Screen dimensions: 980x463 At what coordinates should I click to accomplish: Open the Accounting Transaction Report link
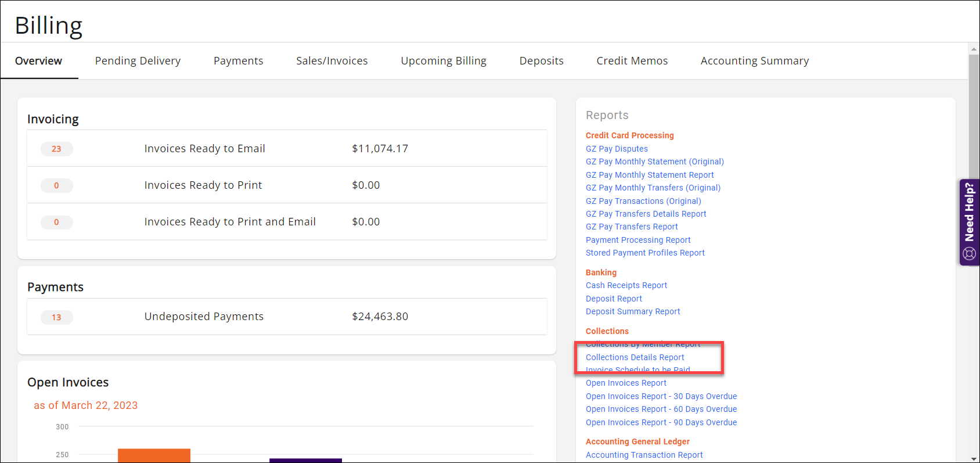pos(644,455)
